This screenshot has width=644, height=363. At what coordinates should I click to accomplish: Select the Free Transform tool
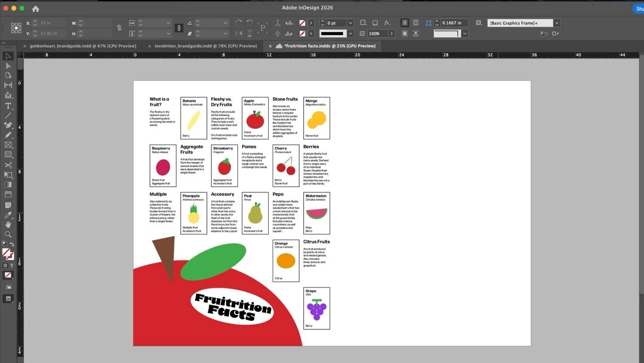coord(8,175)
